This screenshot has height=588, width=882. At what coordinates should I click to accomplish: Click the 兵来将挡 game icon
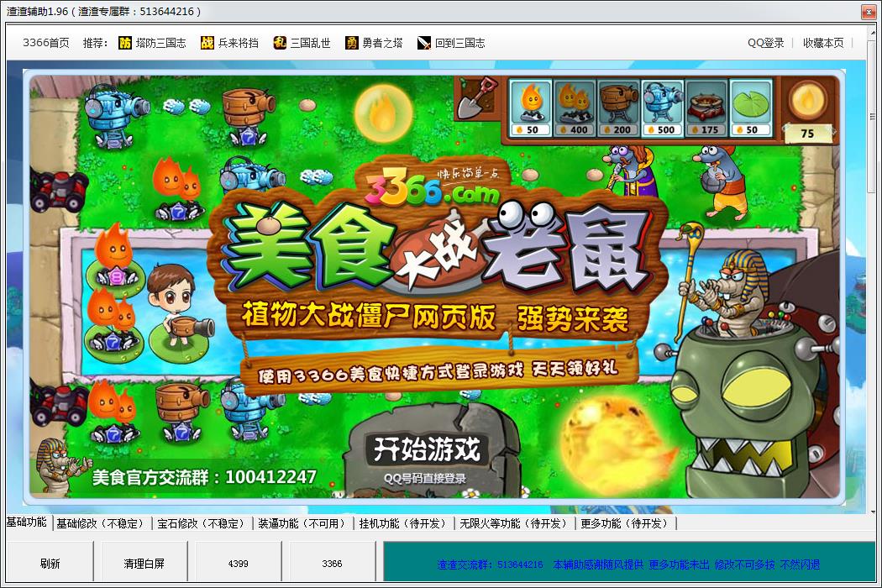[207, 43]
